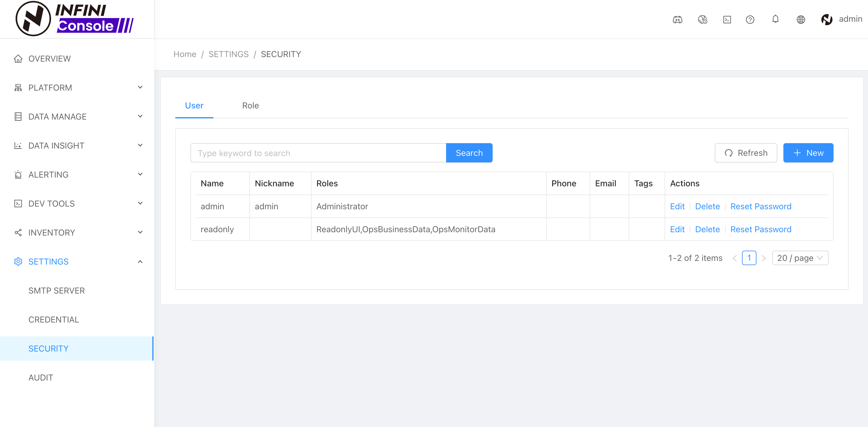Click the timezone globe-clock icon in header

[x=702, y=20]
